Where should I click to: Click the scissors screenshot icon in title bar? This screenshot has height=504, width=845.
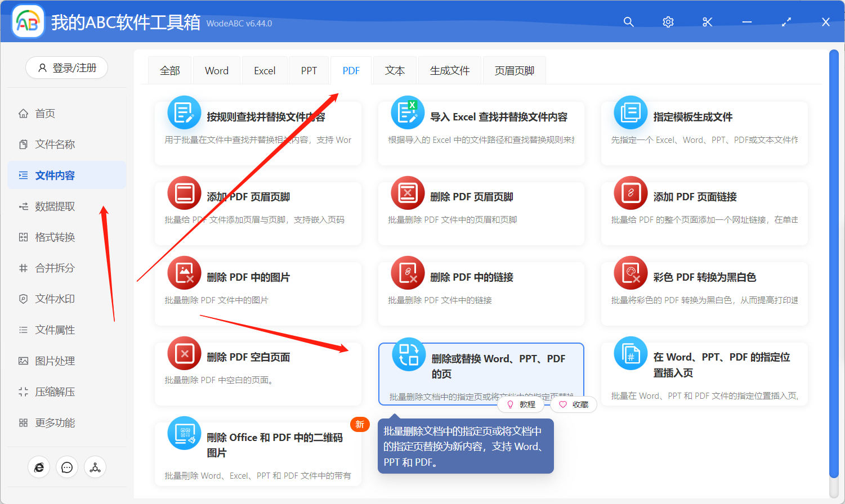[x=707, y=22]
